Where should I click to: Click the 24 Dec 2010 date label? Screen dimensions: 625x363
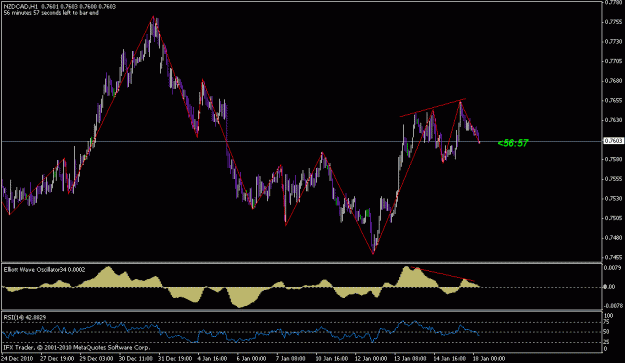point(17,358)
